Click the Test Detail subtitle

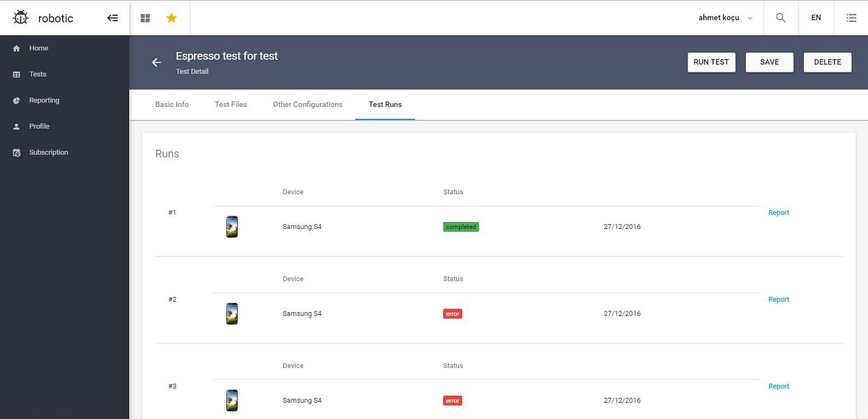tap(192, 72)
